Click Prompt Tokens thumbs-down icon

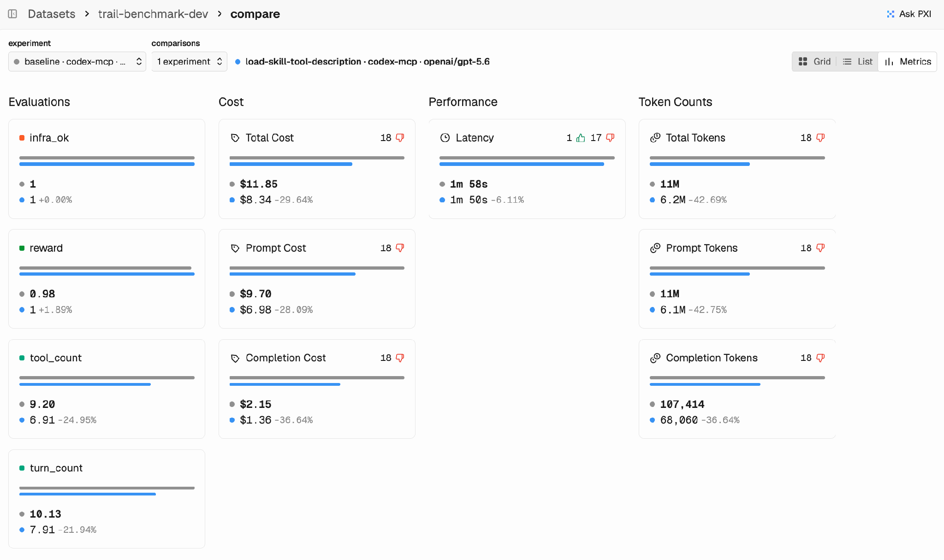pos(820,248)
